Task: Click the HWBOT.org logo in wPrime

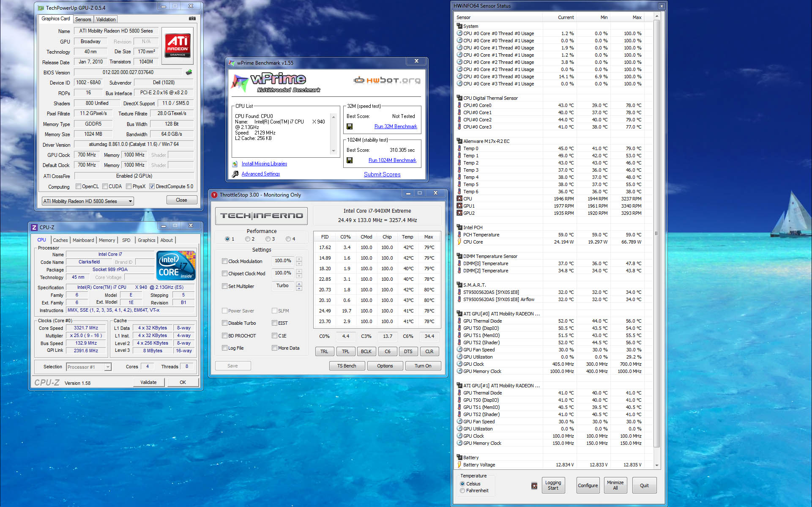Action: [x=387, y=80]
